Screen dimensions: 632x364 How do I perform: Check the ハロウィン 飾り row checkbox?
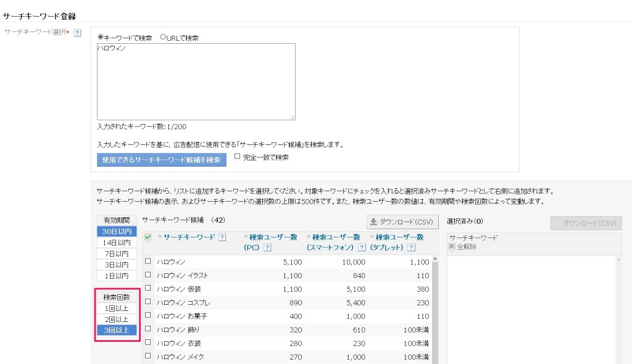coord(148,329)
